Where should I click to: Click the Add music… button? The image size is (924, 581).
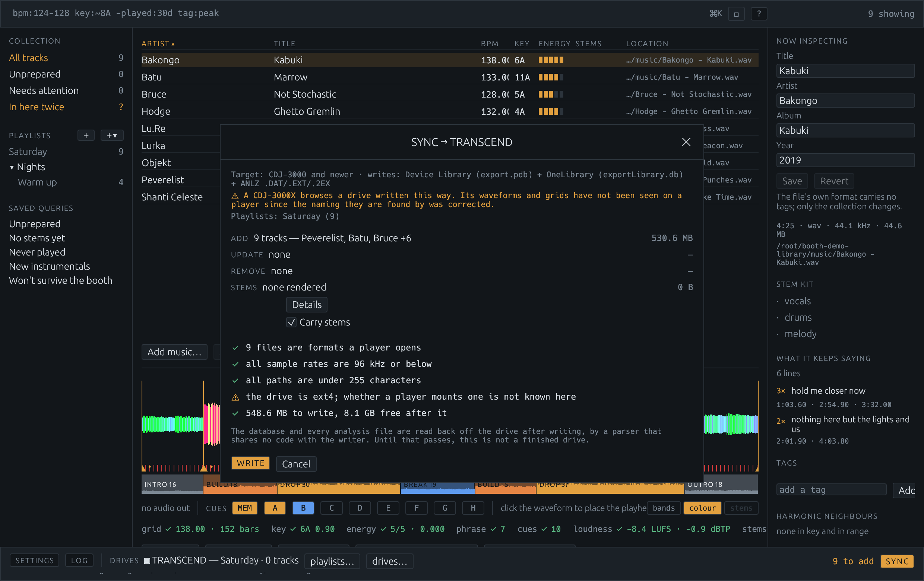[174, 352]
